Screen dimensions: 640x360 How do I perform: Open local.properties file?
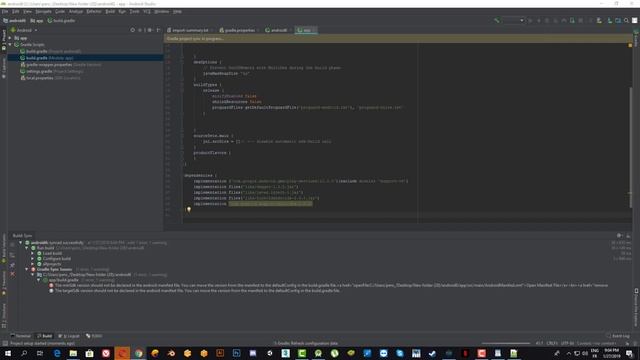point(50,78)
